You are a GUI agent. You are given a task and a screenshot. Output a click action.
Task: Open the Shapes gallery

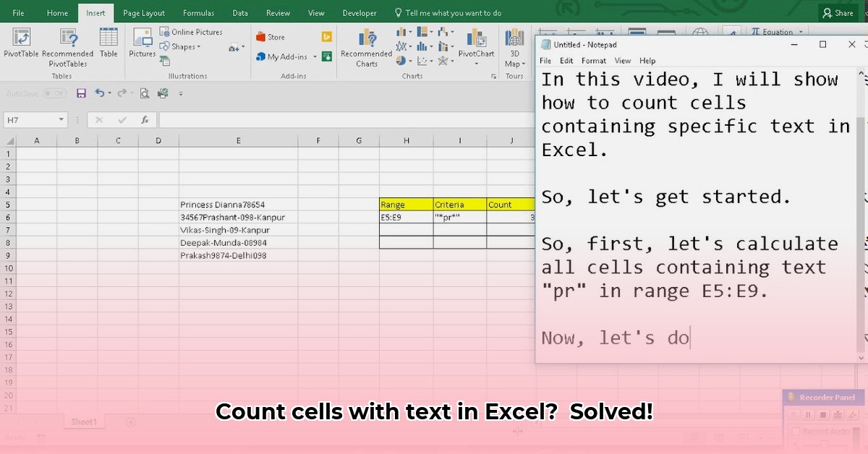tap(181, 47)
